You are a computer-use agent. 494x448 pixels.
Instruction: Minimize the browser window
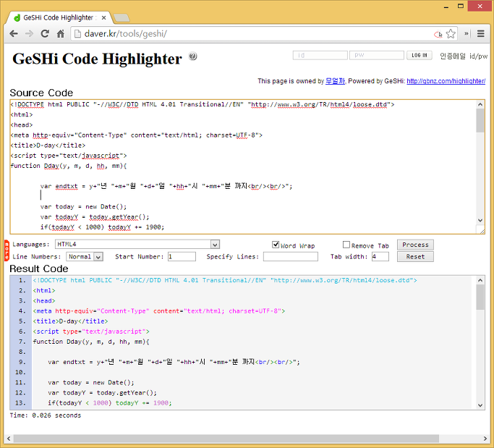tap(446, 7)
